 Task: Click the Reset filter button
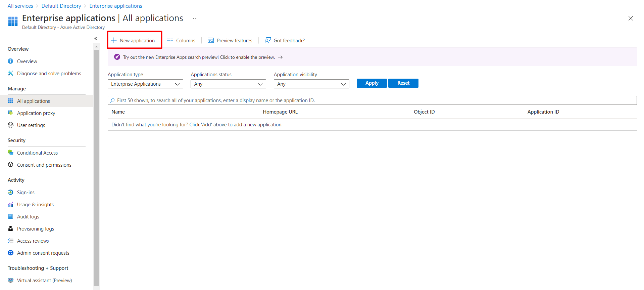pyautogui.click(x=403, y=83)
